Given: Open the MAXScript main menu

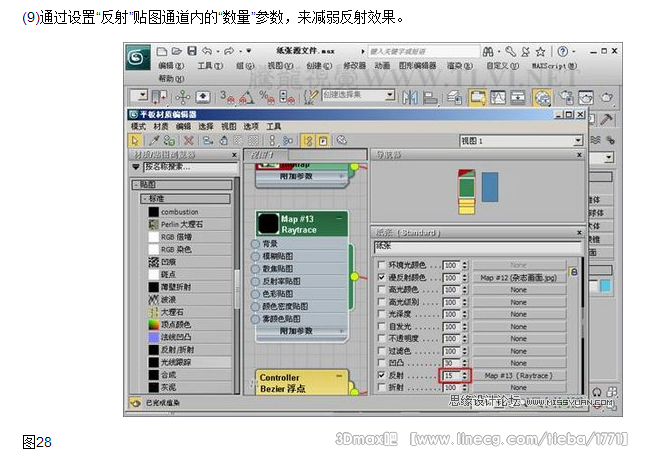Looking at the screenshot, I should click(x=554, y=66).
